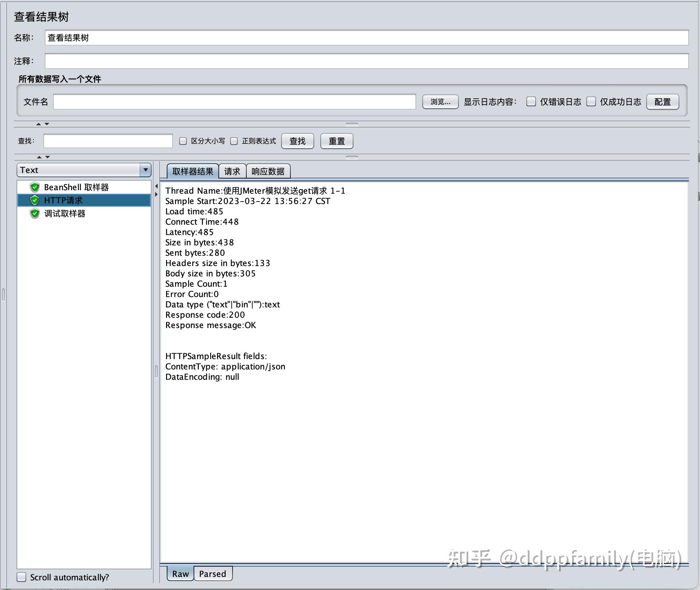
Task: Toggle the 区分大小写 option
Action: (x=183, y=141)
